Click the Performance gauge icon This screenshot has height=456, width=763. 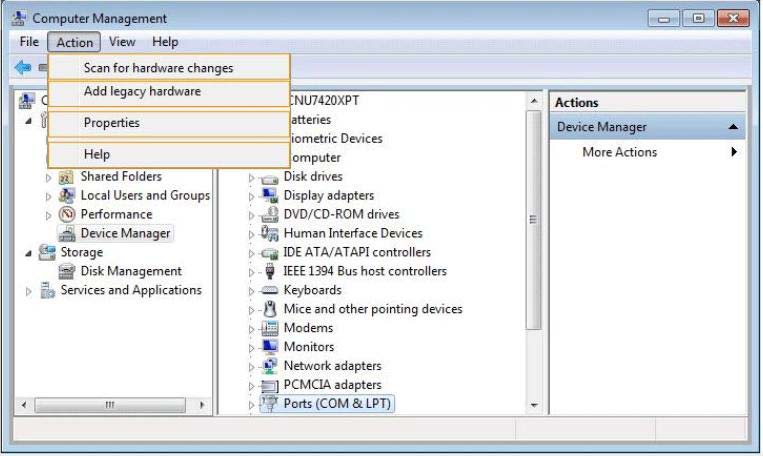point(66,215)
